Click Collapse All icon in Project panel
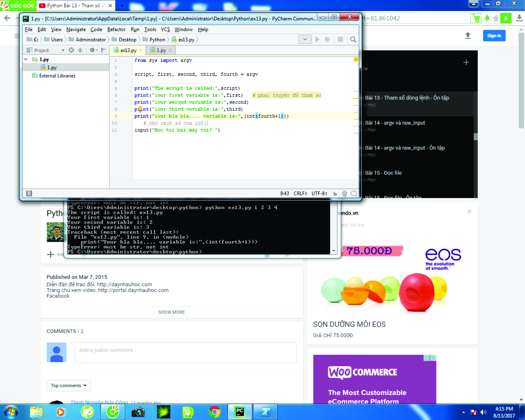 pyautogui.click(x=80, y=50)
